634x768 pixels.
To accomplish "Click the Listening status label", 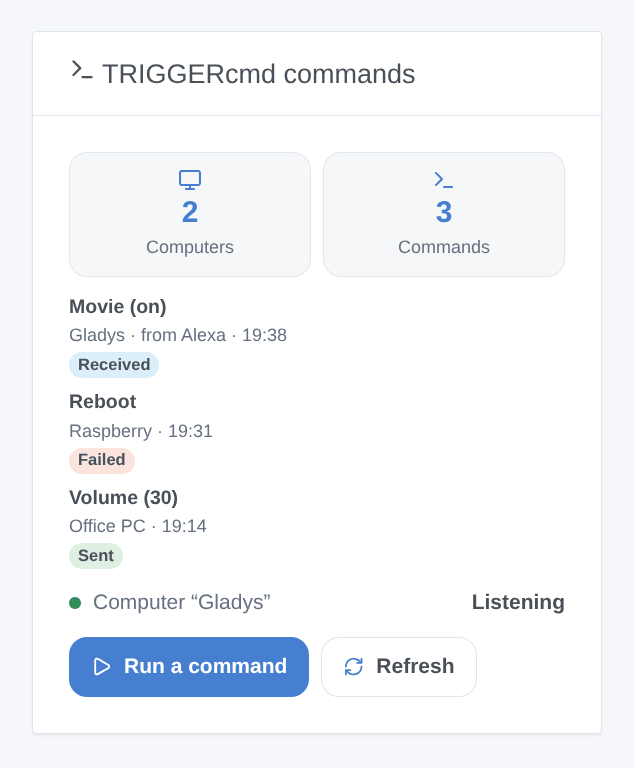I will pos(518,602).
